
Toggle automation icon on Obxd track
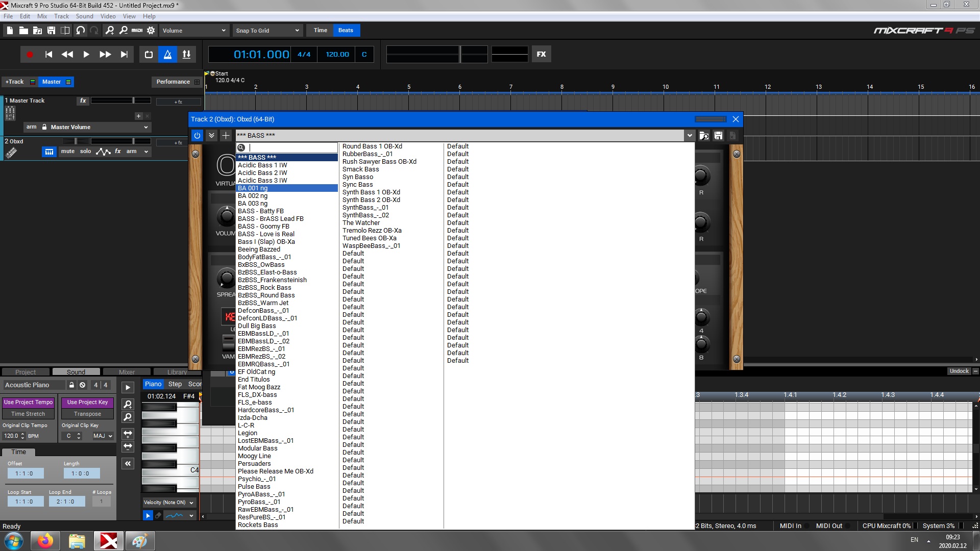click(x=103, y=152)
